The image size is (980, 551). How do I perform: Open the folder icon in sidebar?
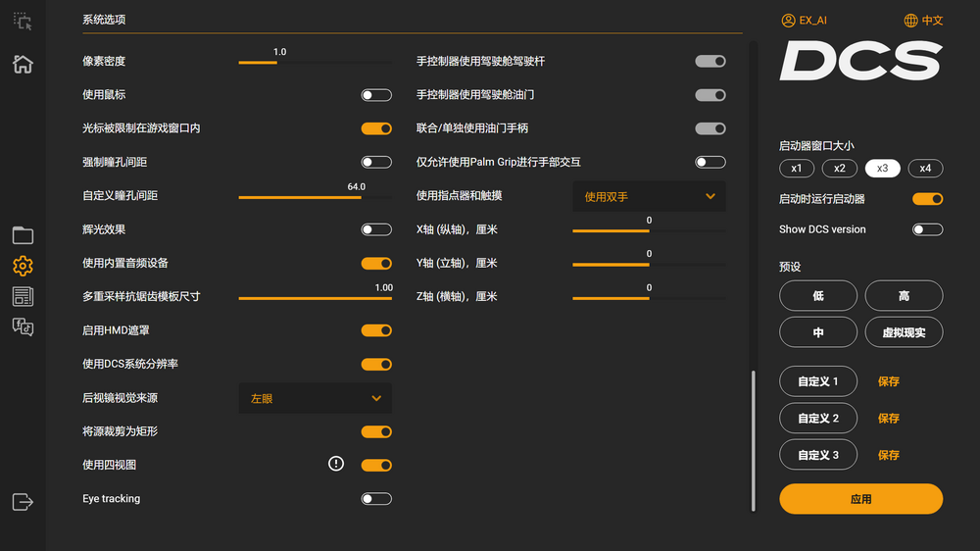[23, 235]
